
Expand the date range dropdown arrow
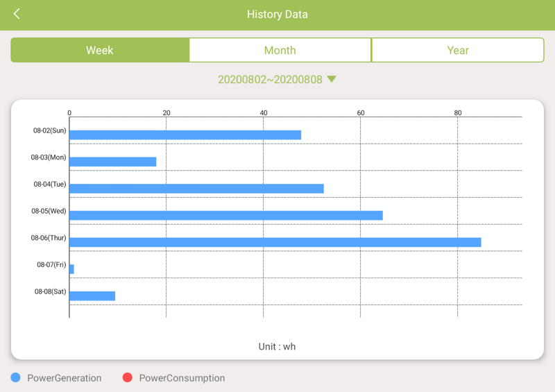coord(332,79)
